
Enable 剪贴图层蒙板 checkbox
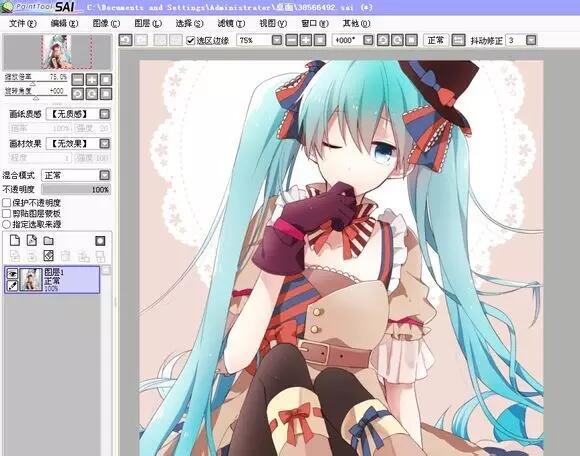[x=6, y=213]
